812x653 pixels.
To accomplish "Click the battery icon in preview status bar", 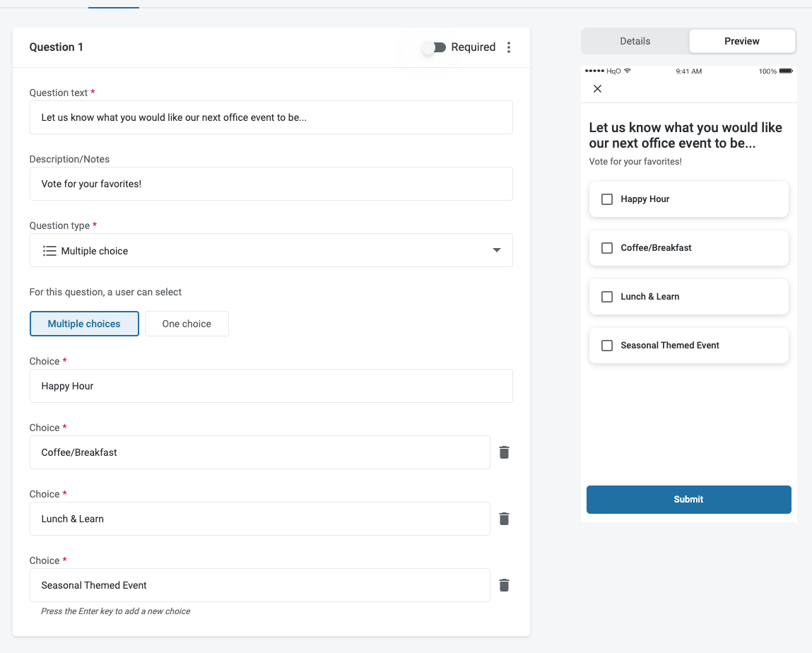I will 786,71.
